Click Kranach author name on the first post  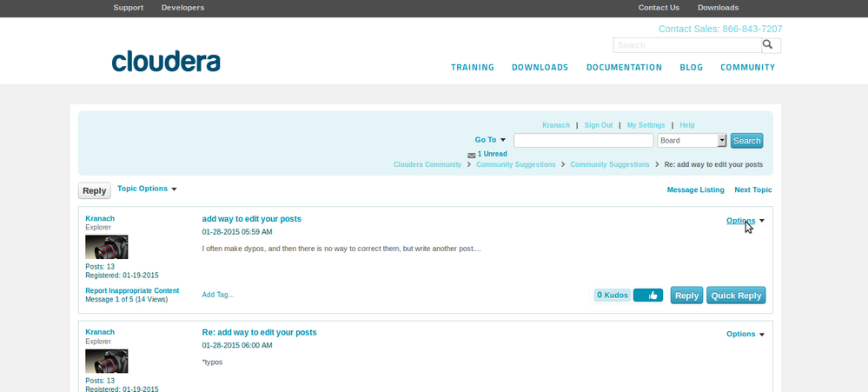pyautogui.click(x=100, y=218)
